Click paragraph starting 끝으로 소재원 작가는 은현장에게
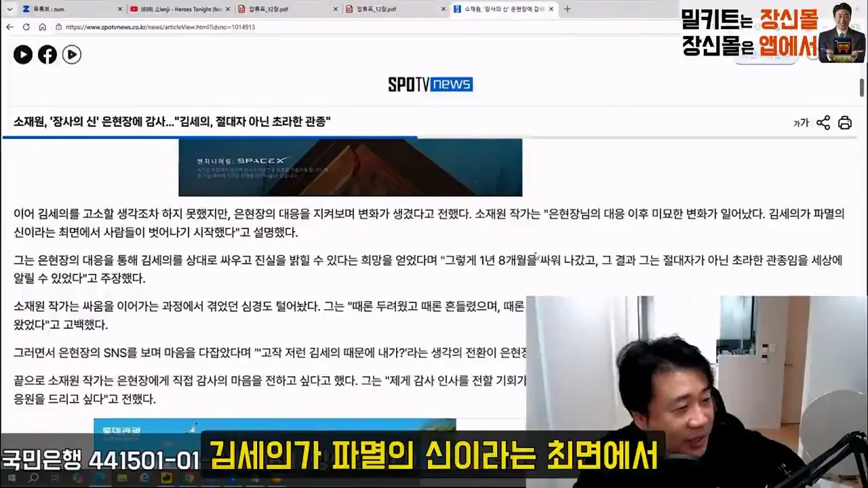 click(269, 390)
